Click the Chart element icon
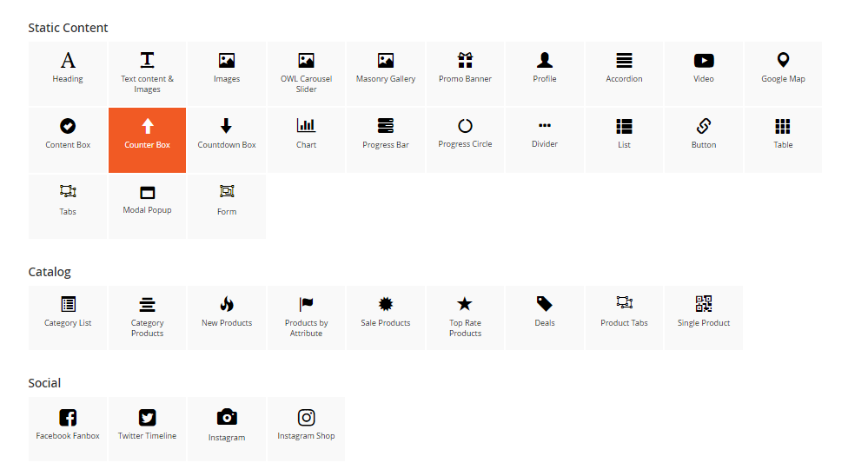Image resolution: width=868 pixels, height=476 pixels. click(306, 126)
